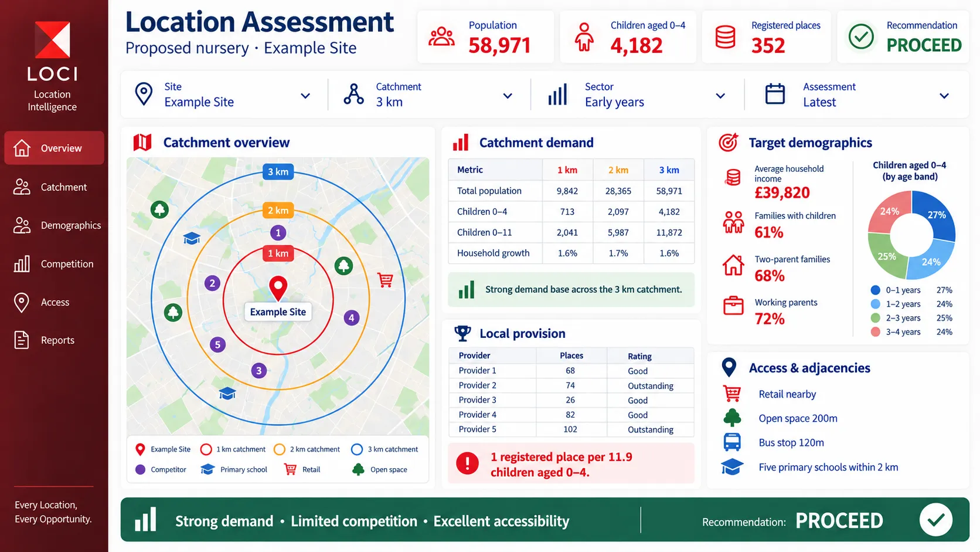980x552 pixels.
Task: Go to Catchment in the sidebar
Action: [54, 187]
